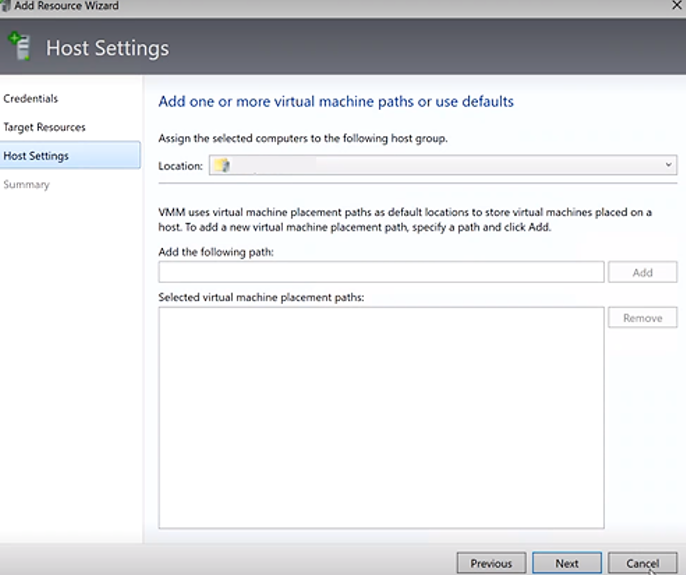Viewport: 686px width, 575px height.
Task: Click the 'Location:' label
Action: pyautogui.click(x=180, y=166)
